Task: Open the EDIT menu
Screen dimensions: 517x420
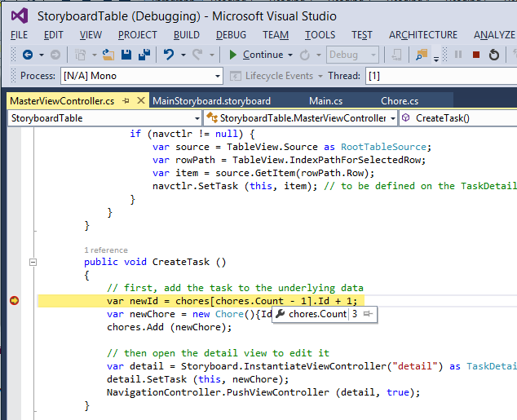Action: pyautogui.click(x=54, y=35)
